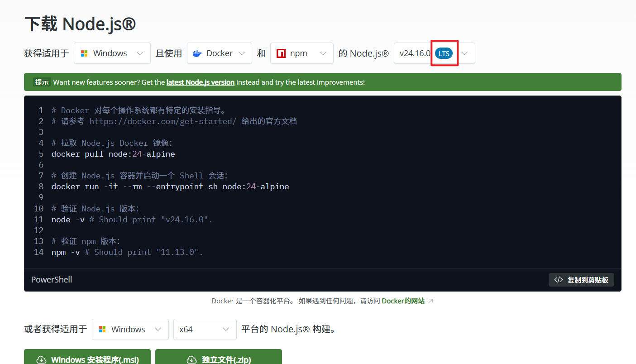Screen dimensions: 636x364
Task: Expand the v24.16.0 version dropdown chevron
Action: (x=464, y=53)
